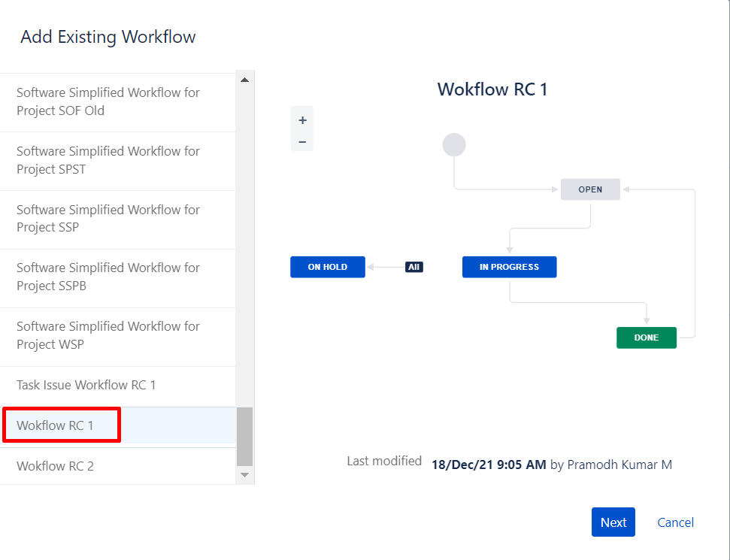Zoom out of the workflow diagram
Image resolution: width=730 pixels, height=560 pixels.
(302, 141)
